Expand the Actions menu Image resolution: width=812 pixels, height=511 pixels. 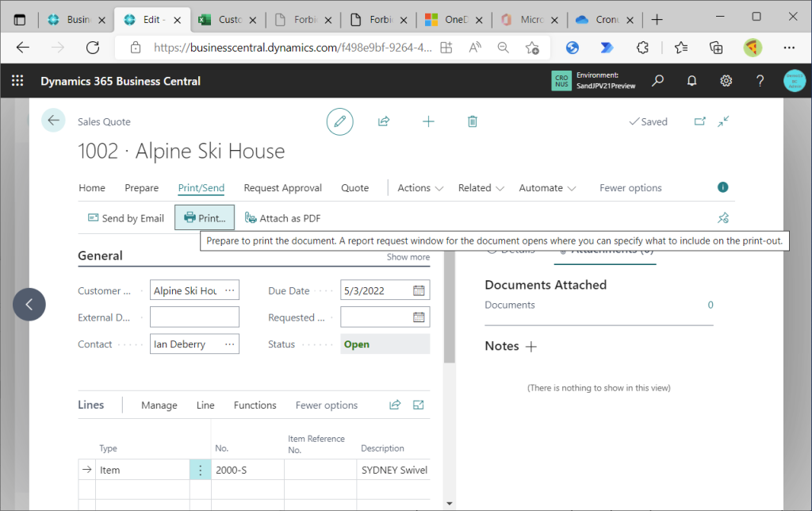(420, 187)
